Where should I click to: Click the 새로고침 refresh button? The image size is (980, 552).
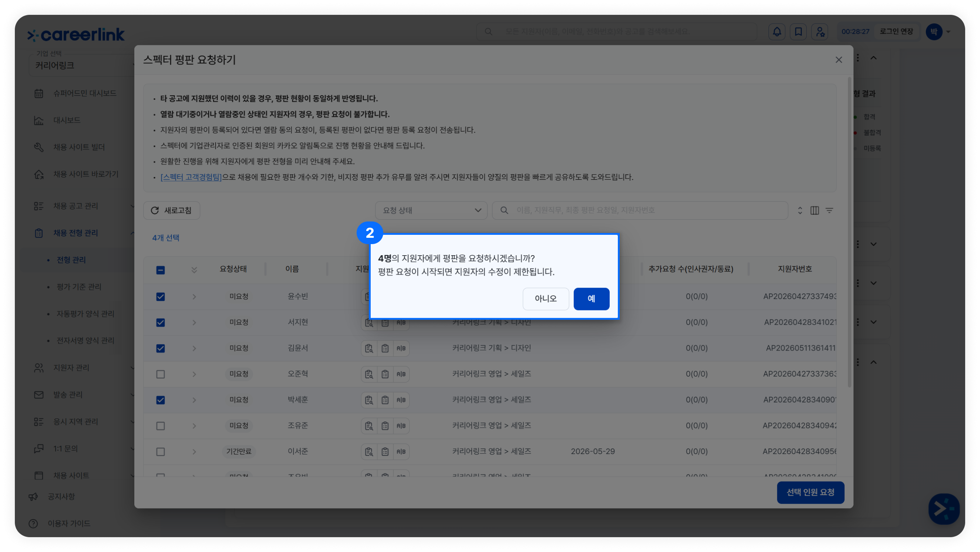(x=171, y=210)
